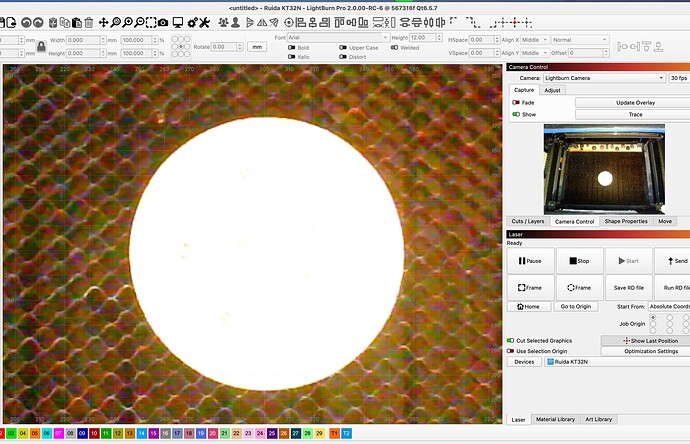Open the Camera selection dropdown
This screenshot has width=690, height=444.
pos(604,78)
